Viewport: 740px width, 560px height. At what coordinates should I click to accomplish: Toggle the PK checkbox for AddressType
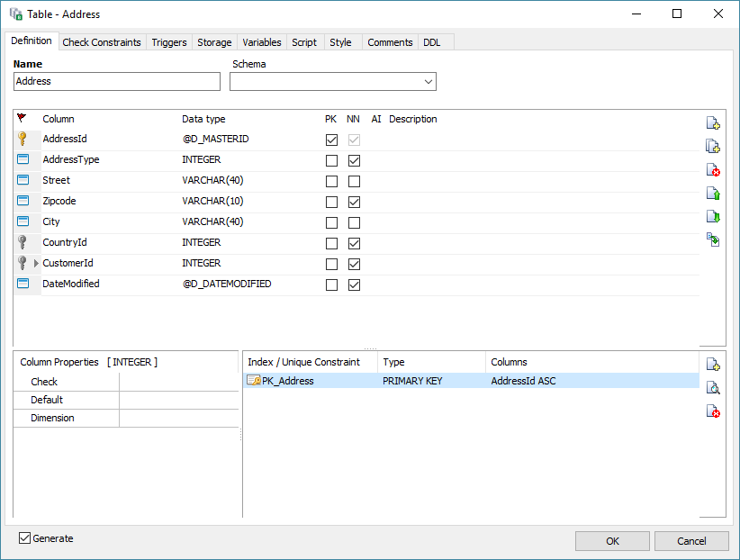click(x=332, y=160)
